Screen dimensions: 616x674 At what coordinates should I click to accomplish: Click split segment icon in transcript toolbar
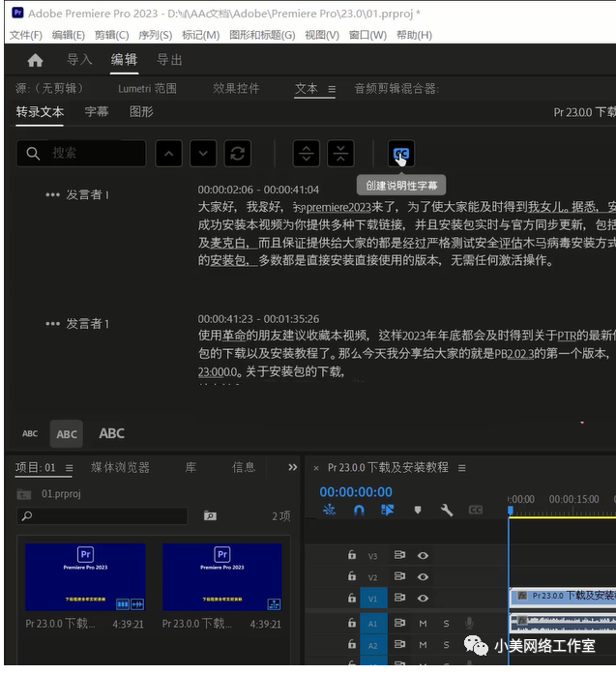(x=306, y=154)
